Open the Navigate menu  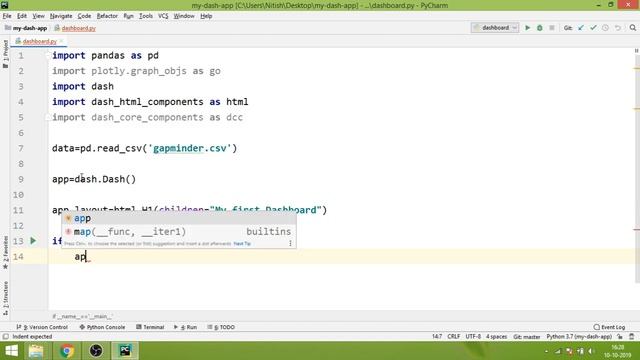[61, 16]
